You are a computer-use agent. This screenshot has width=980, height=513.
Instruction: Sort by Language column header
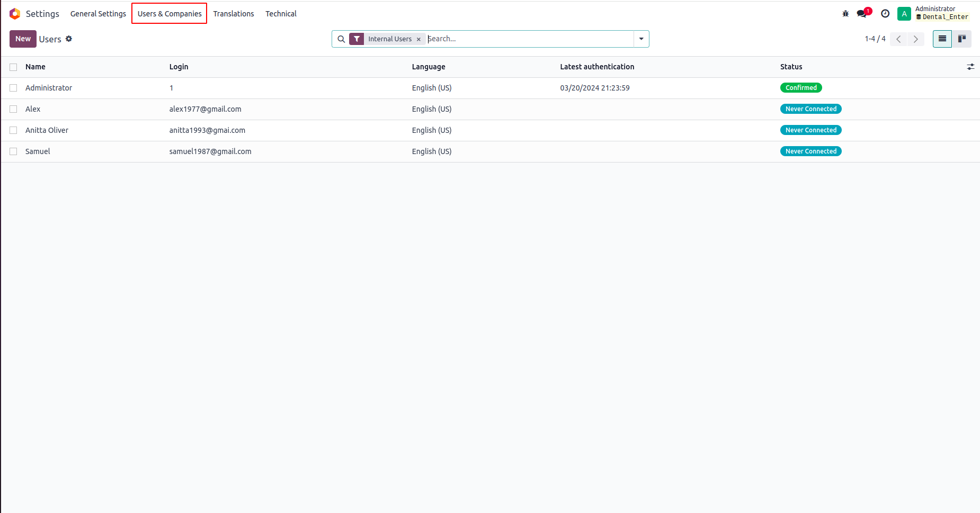pyautogui.click(x=429, y=67)
